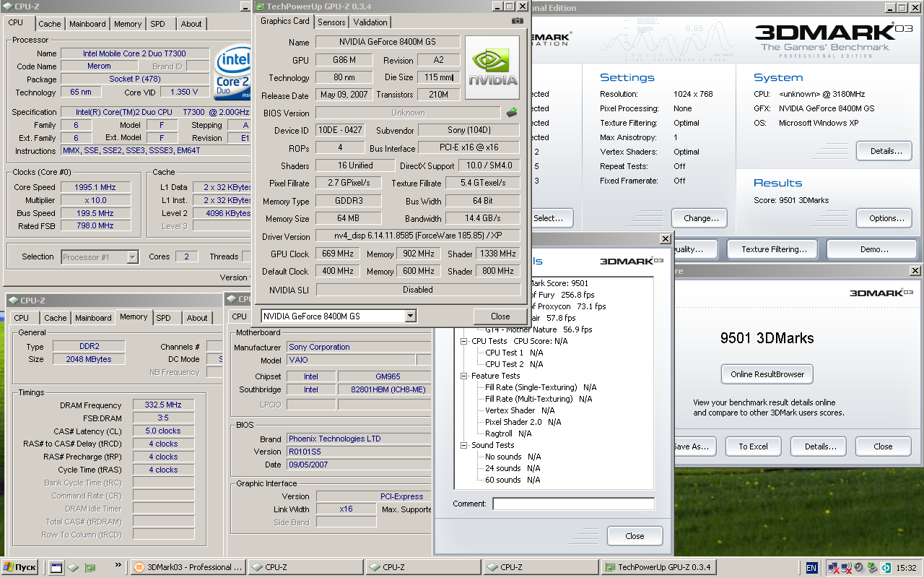This screenshot has height=578, width=924.
Task: Click the Close button in GPU-Z
Action: coord(500,316)
